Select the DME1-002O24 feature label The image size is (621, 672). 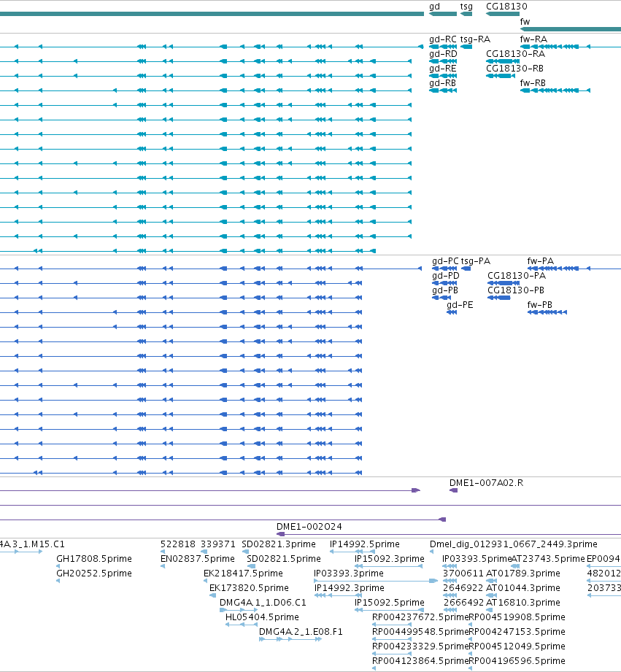click(x=309, y=527)
